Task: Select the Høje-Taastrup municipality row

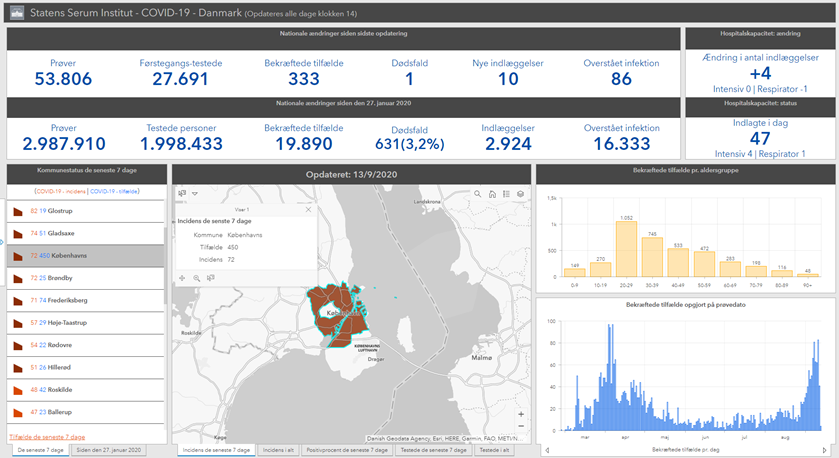Action: pos(86,323)
